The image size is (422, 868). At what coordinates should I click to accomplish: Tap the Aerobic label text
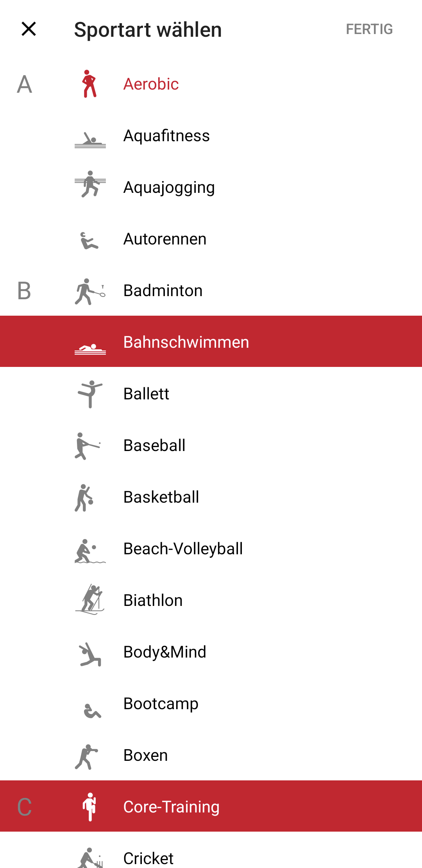[x=151, y=84]
